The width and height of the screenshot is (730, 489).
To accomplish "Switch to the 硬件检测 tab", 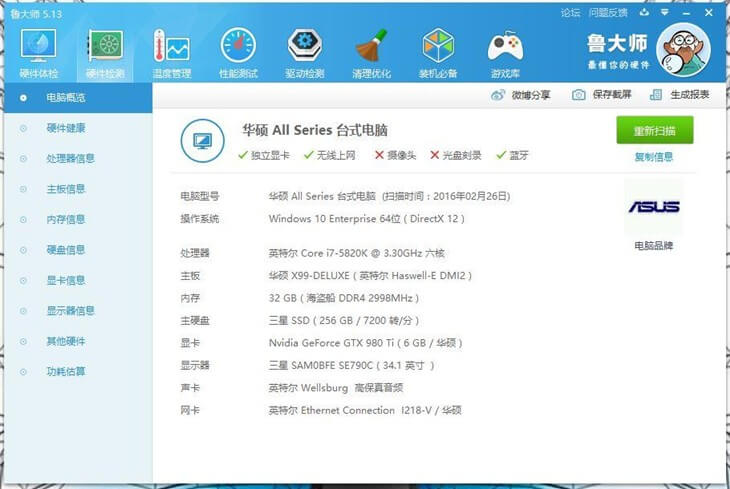I will point(105,52).
